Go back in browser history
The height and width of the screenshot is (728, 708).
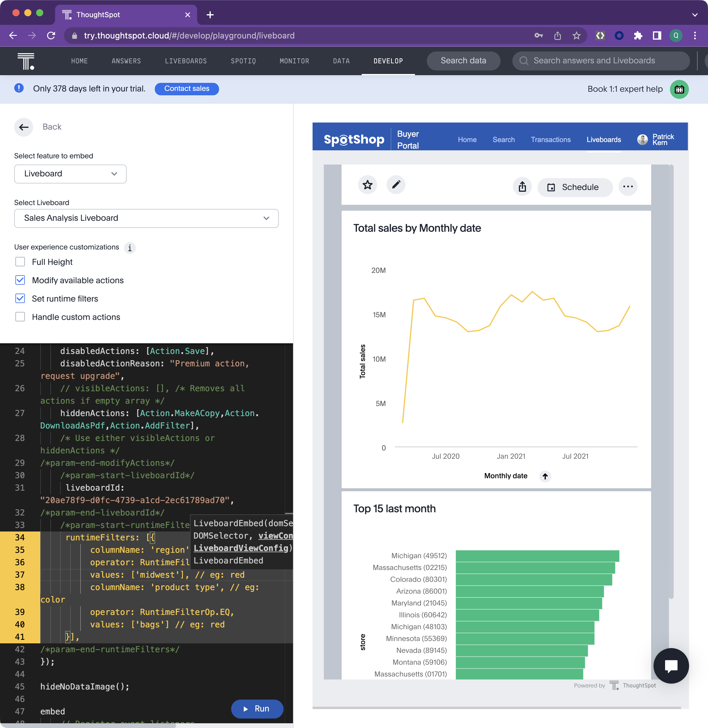click(13, 35)
